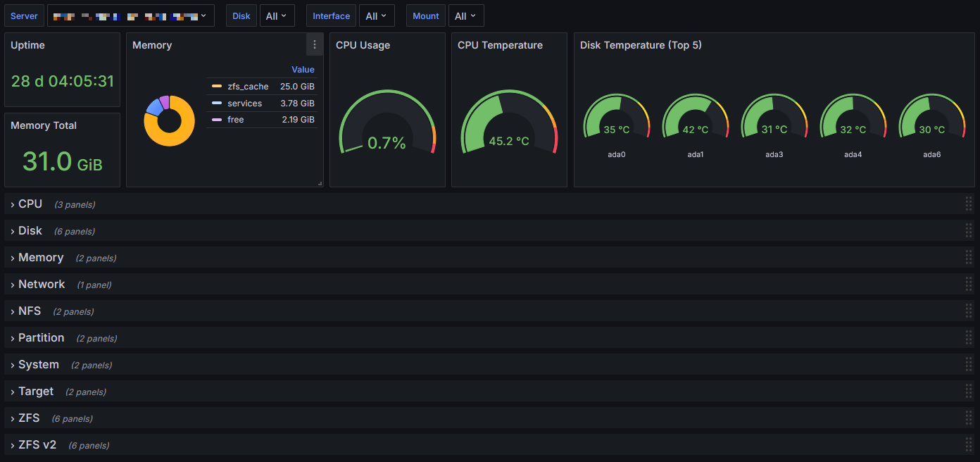Click the 3.78 GiB services value
Image resolution: width=980 pixels, height=462 pixels.
pos(297,103)
